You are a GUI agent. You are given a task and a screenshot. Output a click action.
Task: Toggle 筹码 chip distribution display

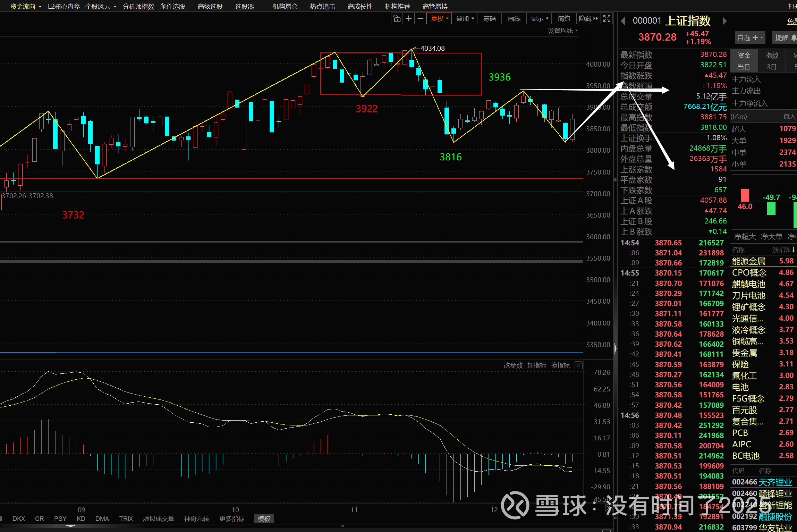click(x=489, y=18)
